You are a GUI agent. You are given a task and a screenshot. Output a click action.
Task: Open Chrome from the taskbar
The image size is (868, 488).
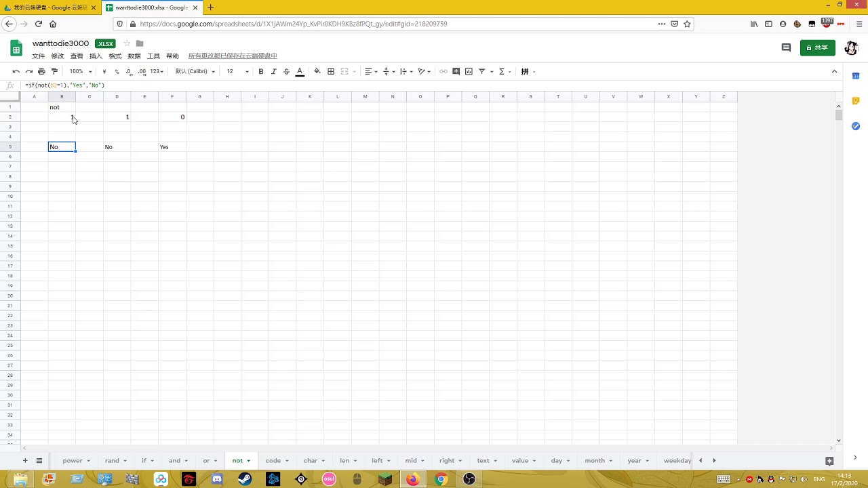[x=441, y=479]
